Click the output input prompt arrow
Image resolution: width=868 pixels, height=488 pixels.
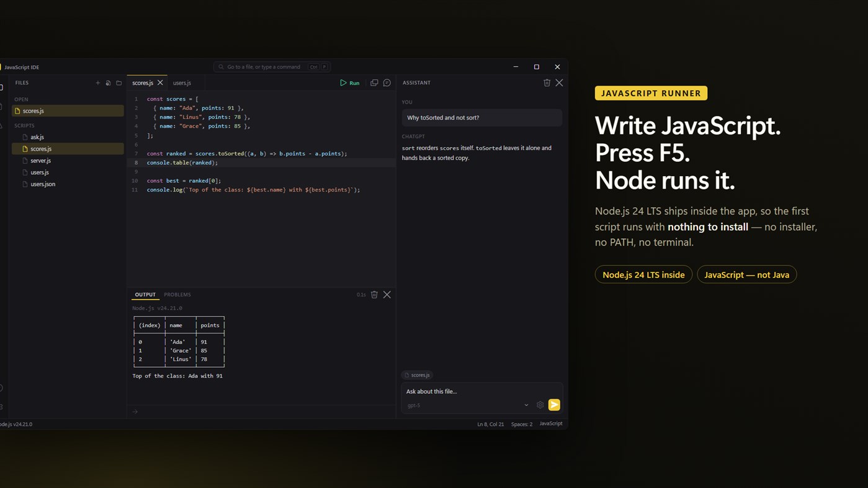pos(135,412)
